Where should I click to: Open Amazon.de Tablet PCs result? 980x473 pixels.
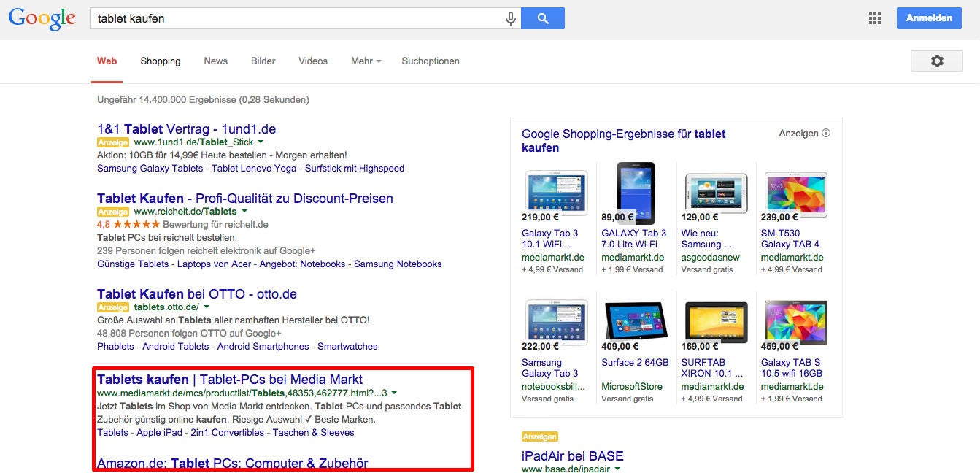pyautogui.click(x=233, y=464)
